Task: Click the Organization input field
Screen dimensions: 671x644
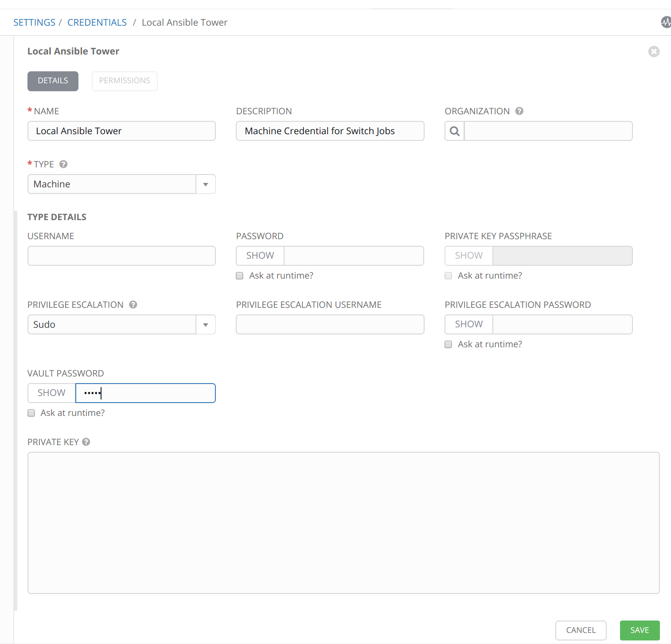Action: tap(548, 131)
